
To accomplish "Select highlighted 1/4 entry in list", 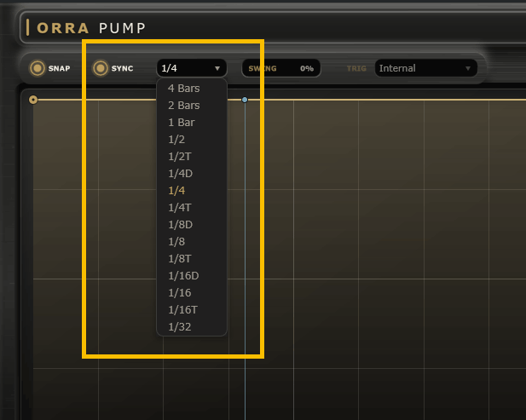I will pyautogui.click(x=192, y=190).
